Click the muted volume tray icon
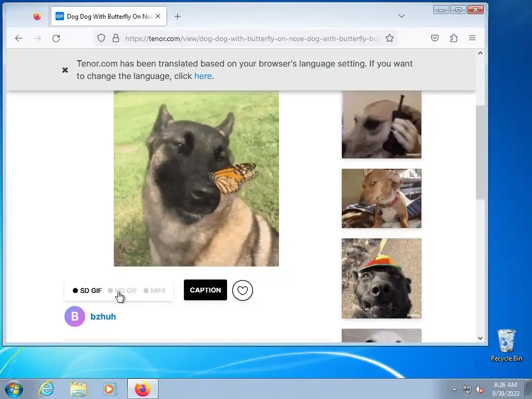 [x=480, y=389]
